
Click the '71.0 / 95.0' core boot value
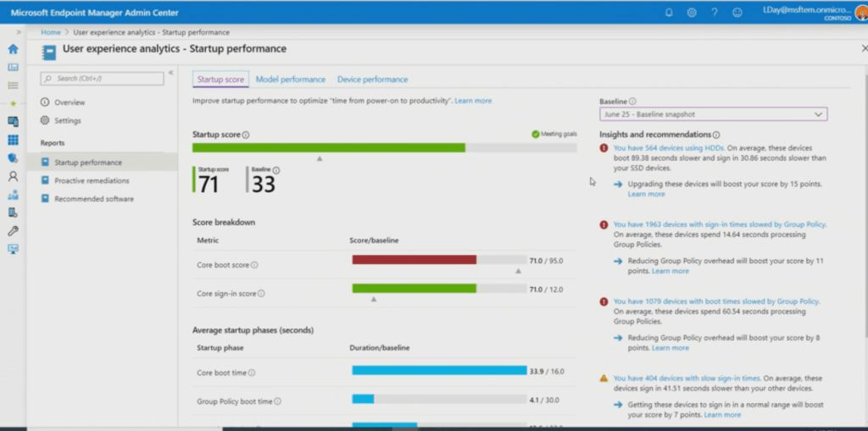pyautogui.click(x=546, y=261)
